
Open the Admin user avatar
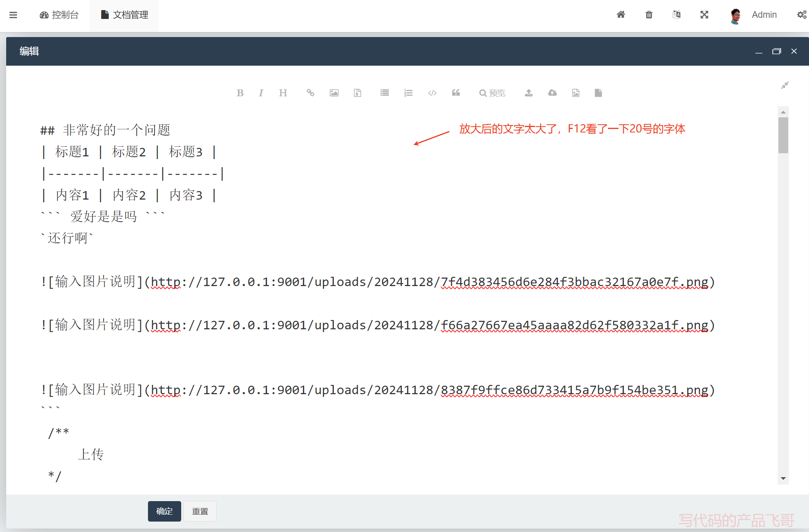(736, 15)
